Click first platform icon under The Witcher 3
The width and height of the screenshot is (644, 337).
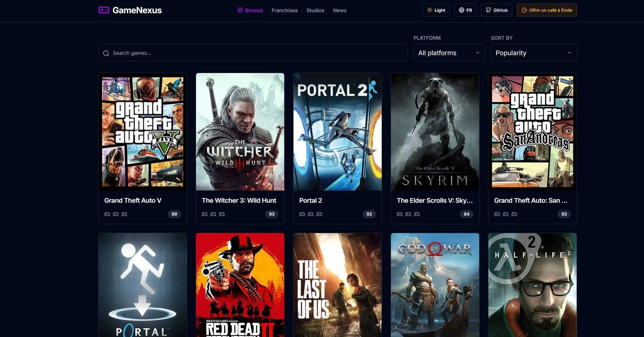click(205, 214)
